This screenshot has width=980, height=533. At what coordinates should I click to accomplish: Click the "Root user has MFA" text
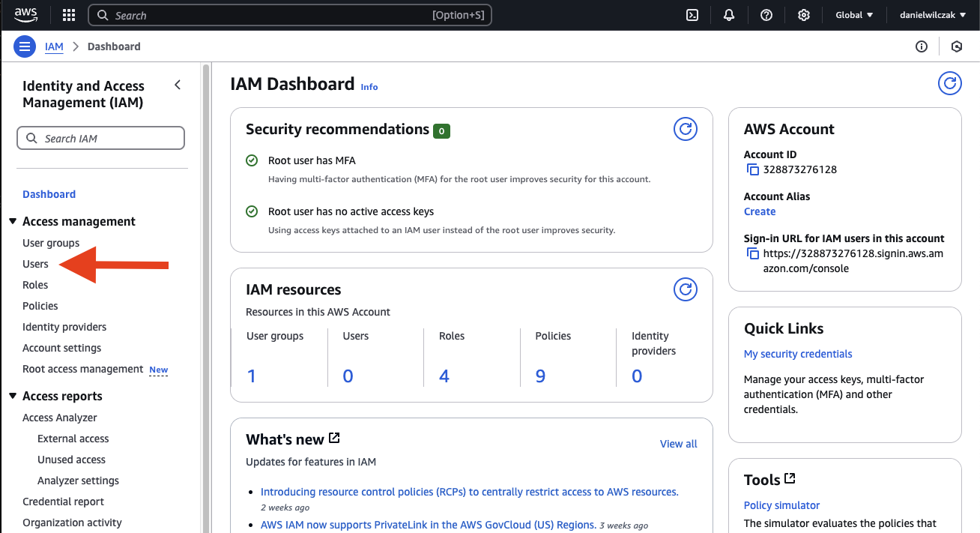pyautogui.click(x=312, y=160)
